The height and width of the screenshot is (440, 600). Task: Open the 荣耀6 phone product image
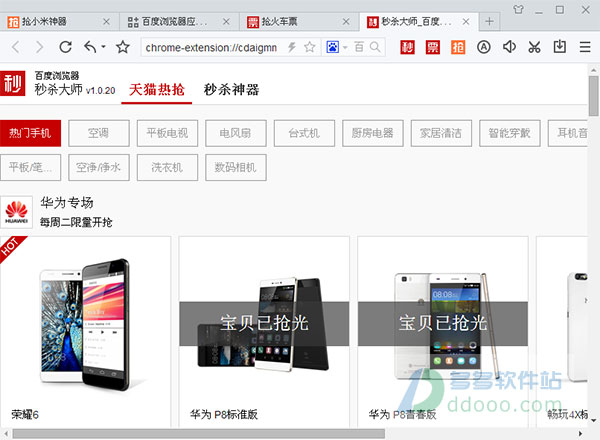(x=85, y=324)
